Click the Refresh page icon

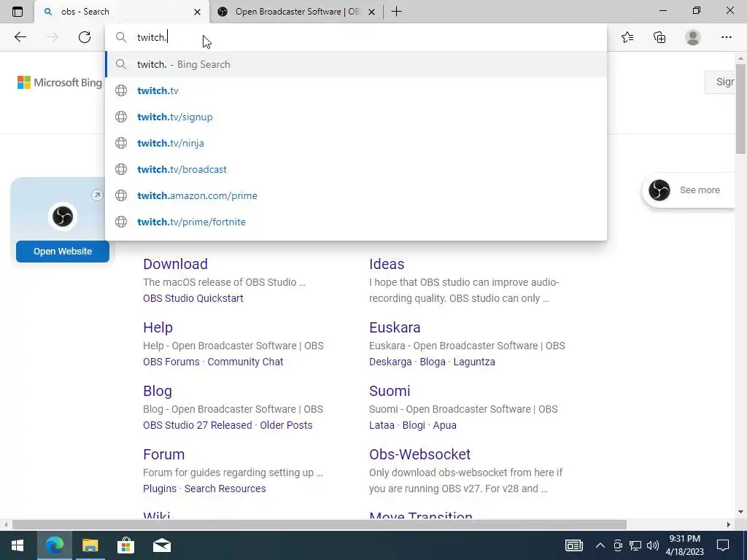[85, 37]
